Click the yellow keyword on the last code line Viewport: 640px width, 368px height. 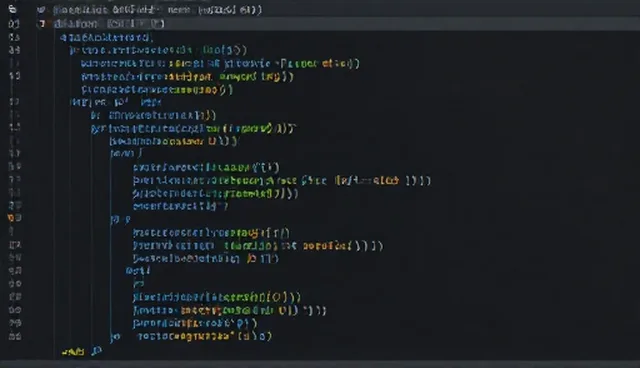click(x=73, y=352)
